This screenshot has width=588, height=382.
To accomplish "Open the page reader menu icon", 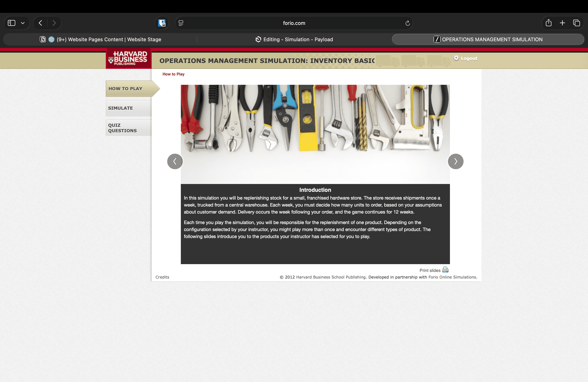I will [x=181, y=23].
